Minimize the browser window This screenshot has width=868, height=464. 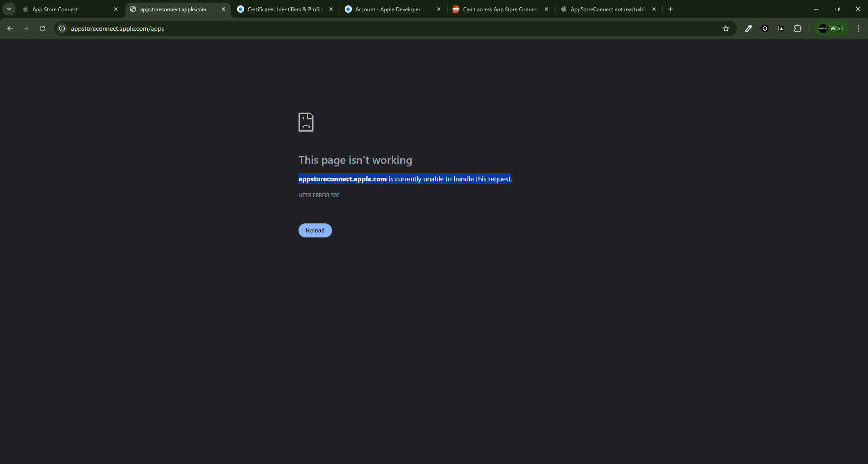(x=816, y=9)
